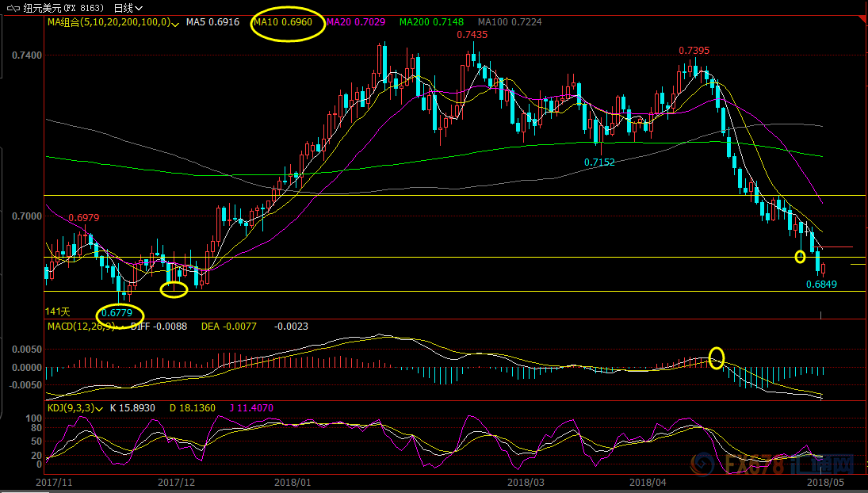Open the 日线 period dropdown
This screenshot has width=868, height=493.
pos(128,8)
